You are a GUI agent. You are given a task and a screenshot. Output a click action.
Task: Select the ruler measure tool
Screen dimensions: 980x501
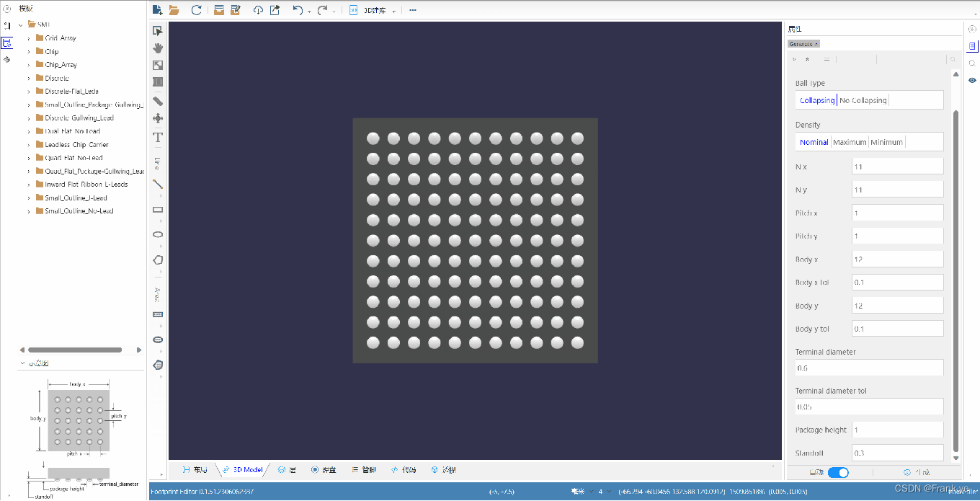(158, 101)
